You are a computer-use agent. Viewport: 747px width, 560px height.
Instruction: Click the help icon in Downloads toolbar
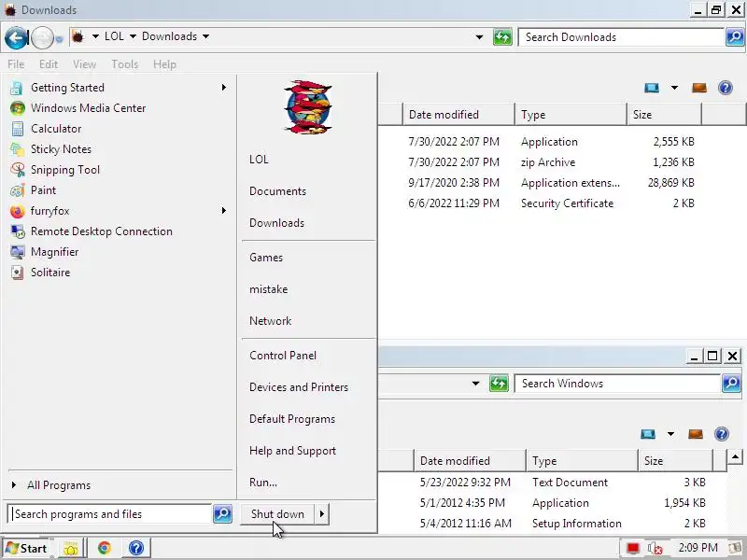pos(726,88)
